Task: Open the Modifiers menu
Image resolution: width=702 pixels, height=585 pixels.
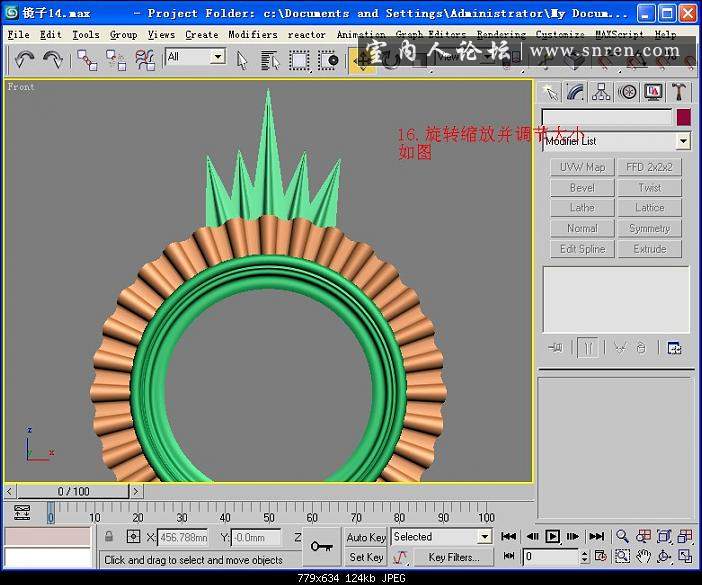Action: (x=253, y=34)
